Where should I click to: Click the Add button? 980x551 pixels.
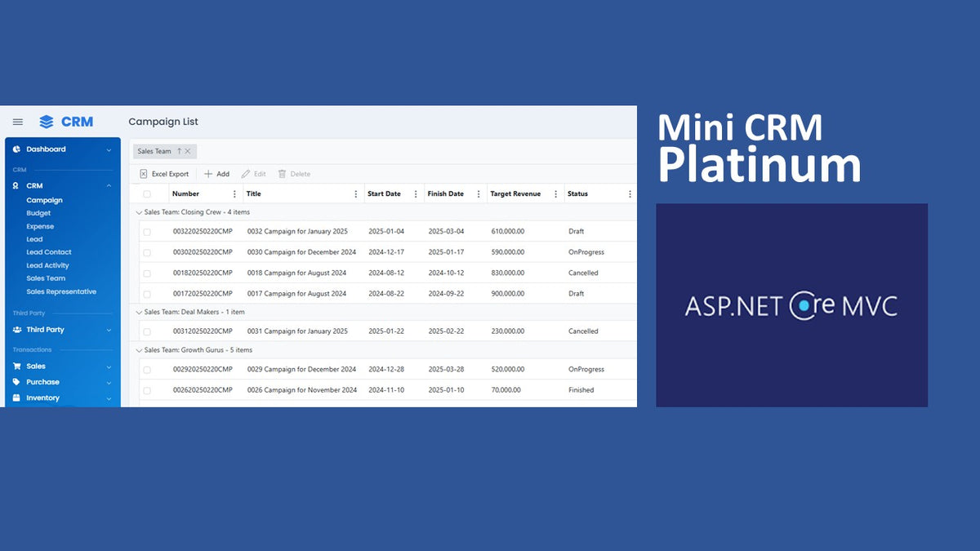click(x=216, y=174)
